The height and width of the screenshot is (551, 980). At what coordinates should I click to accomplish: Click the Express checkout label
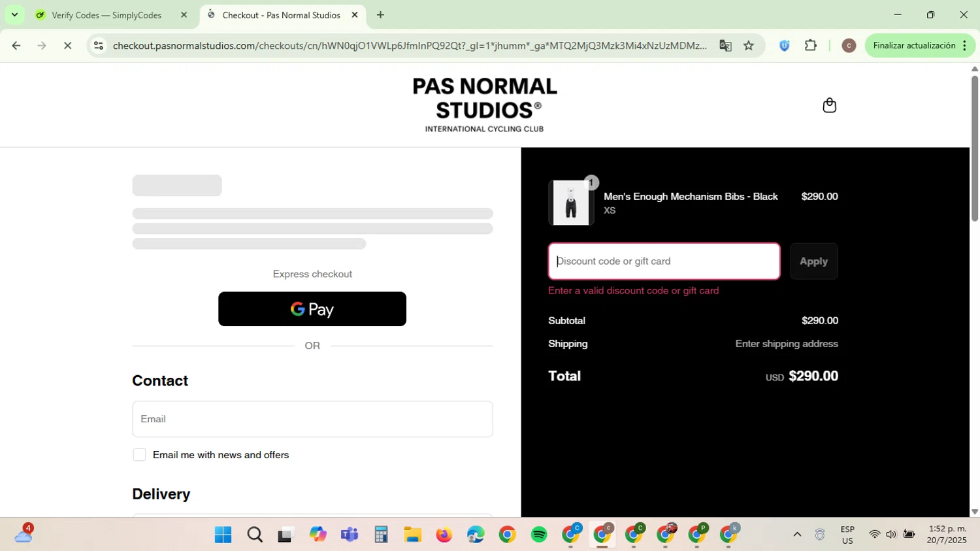coord(312,274)
